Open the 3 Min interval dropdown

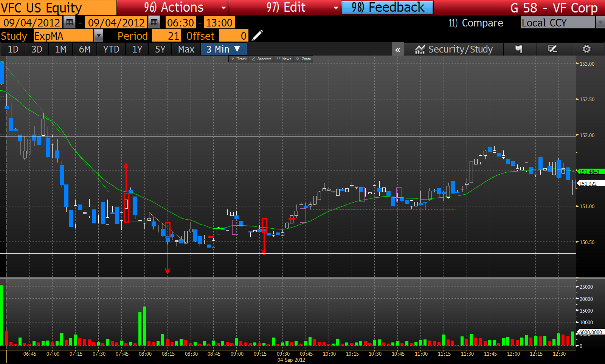pyautogui.click(x=224, y=49)
